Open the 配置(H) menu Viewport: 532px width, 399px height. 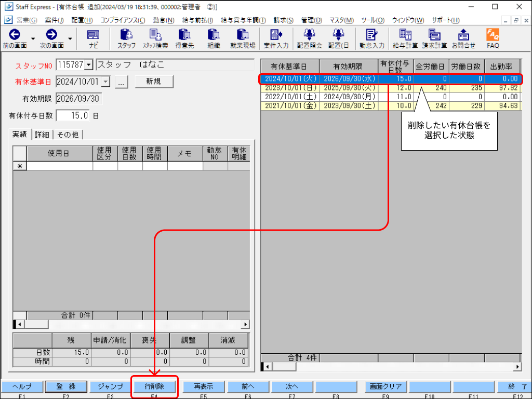tap(82, 20)
